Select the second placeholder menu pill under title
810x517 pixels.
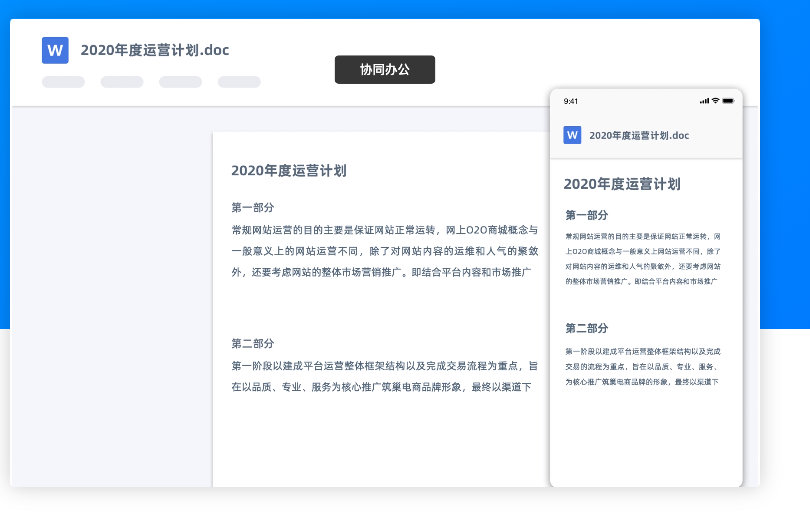(122, 82)
